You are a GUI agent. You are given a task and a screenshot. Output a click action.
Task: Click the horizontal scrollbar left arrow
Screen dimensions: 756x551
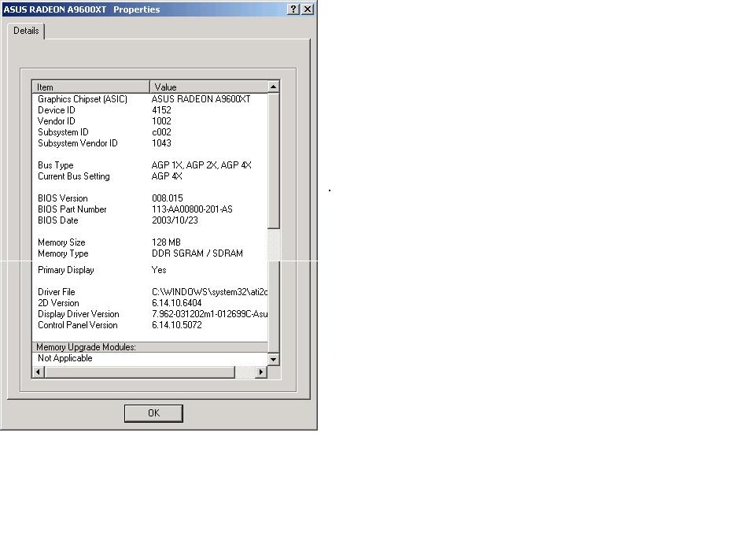coord(39,372)
